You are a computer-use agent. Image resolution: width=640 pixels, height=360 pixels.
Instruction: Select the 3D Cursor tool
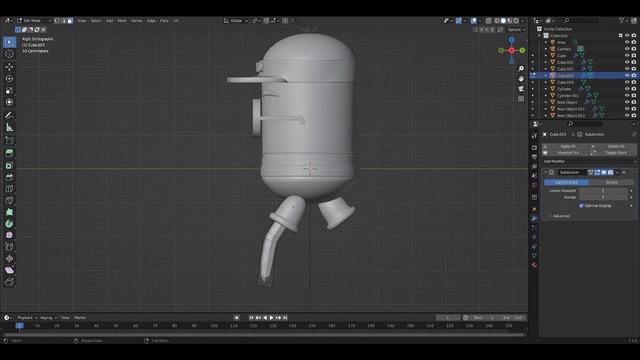coord(9,54)
